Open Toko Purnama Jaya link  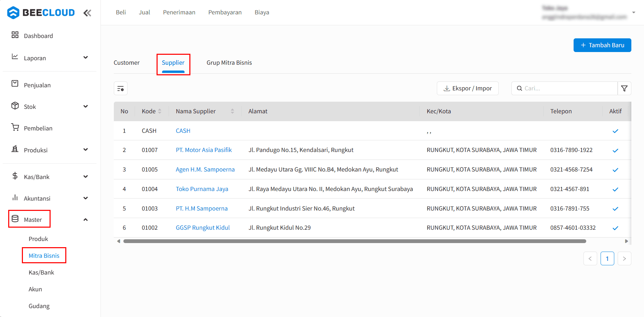click(x=202, y=189)
